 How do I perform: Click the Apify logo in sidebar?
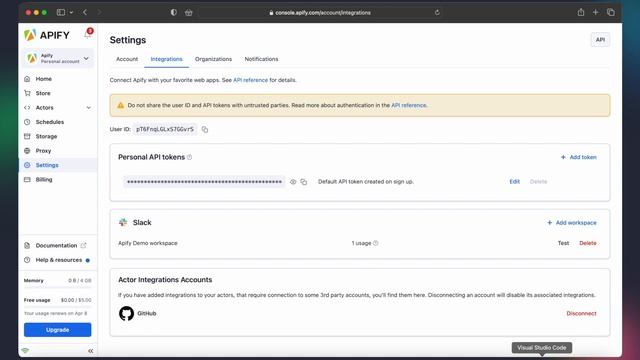(x=47, y=35)
